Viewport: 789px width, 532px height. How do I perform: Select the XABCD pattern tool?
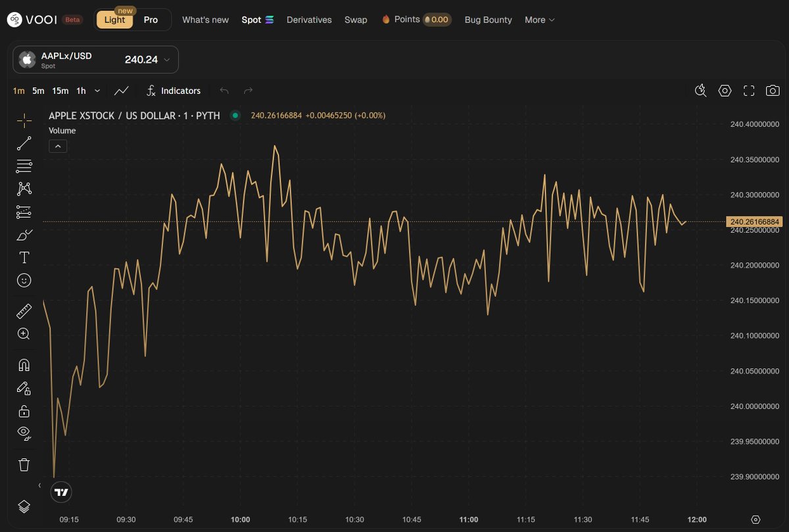24,189
